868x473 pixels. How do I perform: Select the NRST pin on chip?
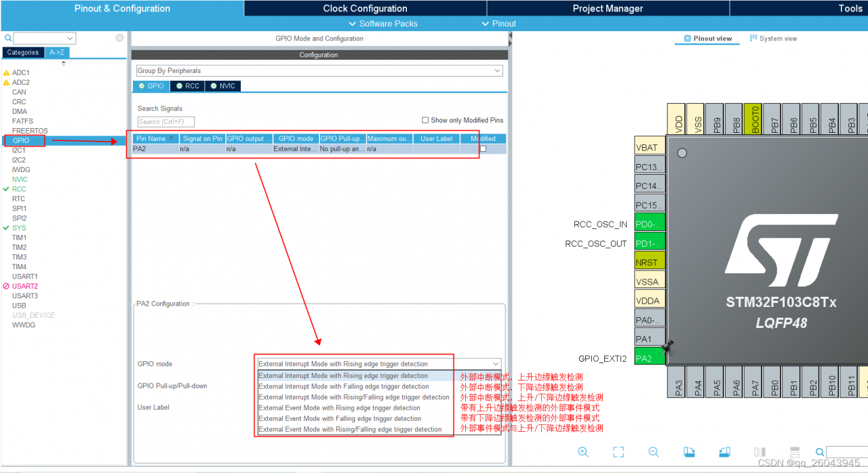point(650,262)
